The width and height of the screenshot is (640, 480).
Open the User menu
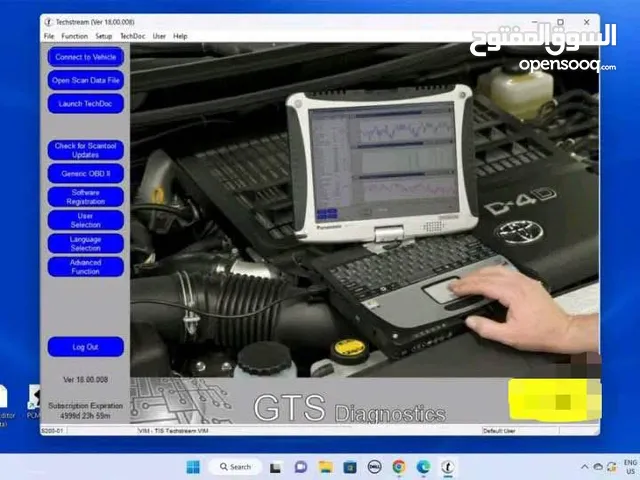[x=159, y=36]
